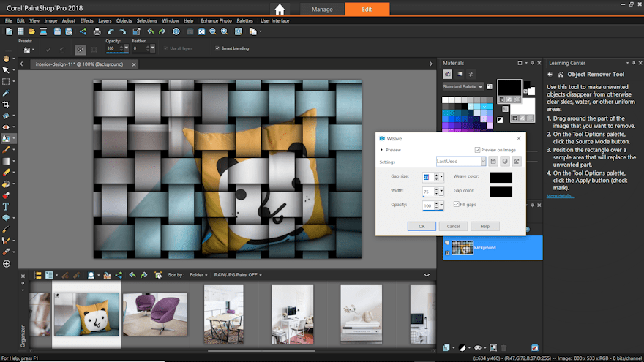Select the Dropper tool

(6, 94)
